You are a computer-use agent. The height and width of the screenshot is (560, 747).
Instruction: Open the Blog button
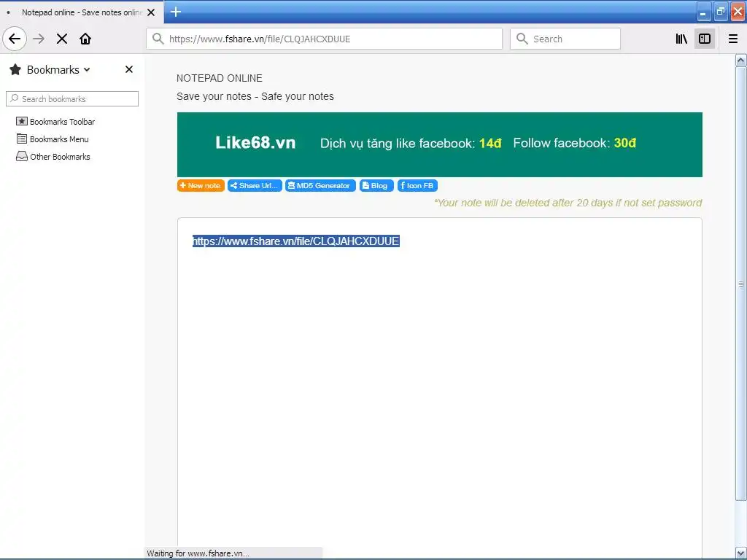click(x=376, y=186)
